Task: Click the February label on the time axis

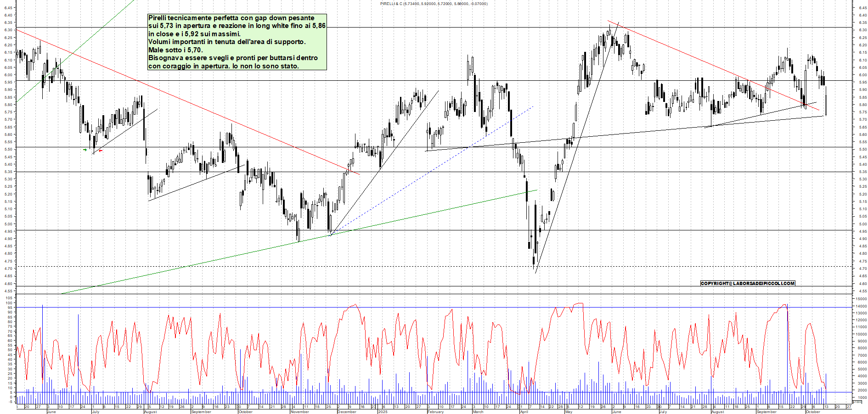Action: click(x=435, y=412)
